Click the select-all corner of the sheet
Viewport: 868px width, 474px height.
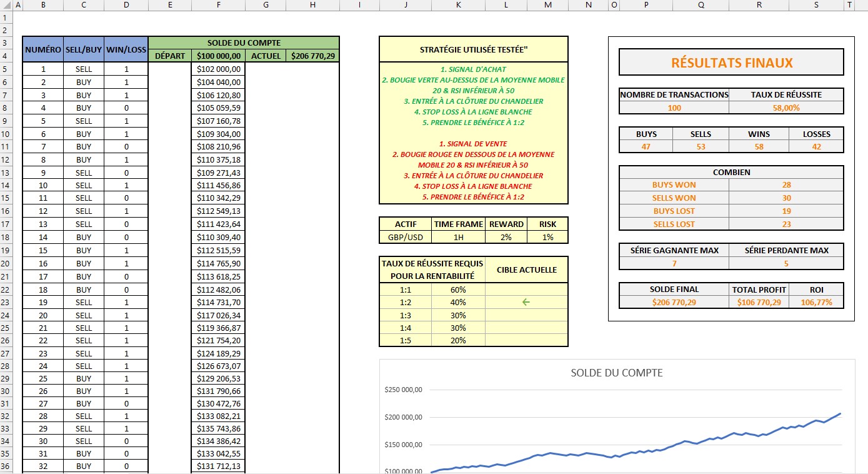click(6, 5)
